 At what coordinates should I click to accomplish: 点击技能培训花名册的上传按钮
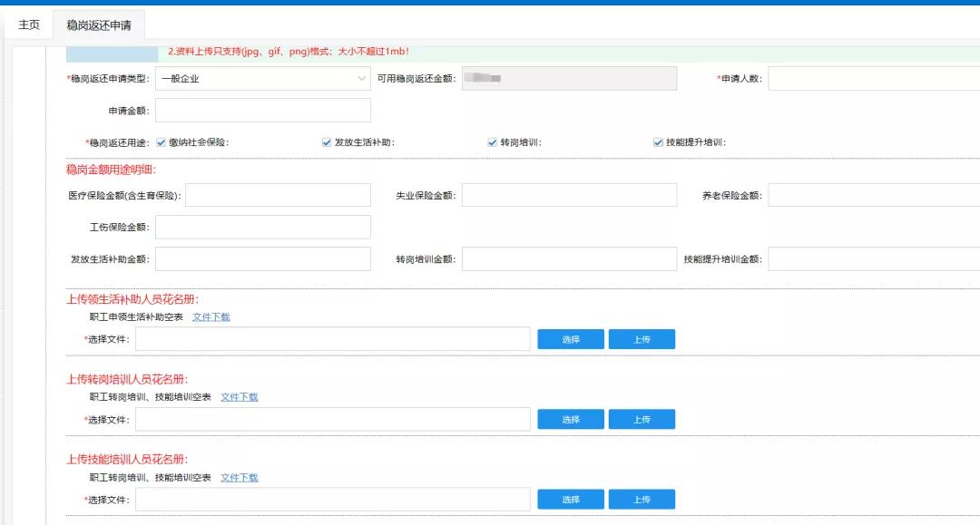[642, 499]
